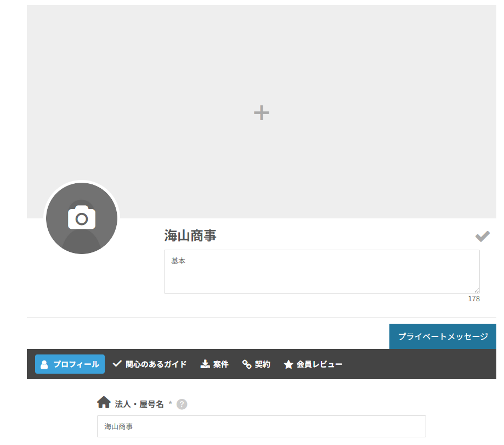Confirm edits with the gray checkmark icon
This screenshot has height=445, width=504.
pyautogui.click(x=482, y=236)
